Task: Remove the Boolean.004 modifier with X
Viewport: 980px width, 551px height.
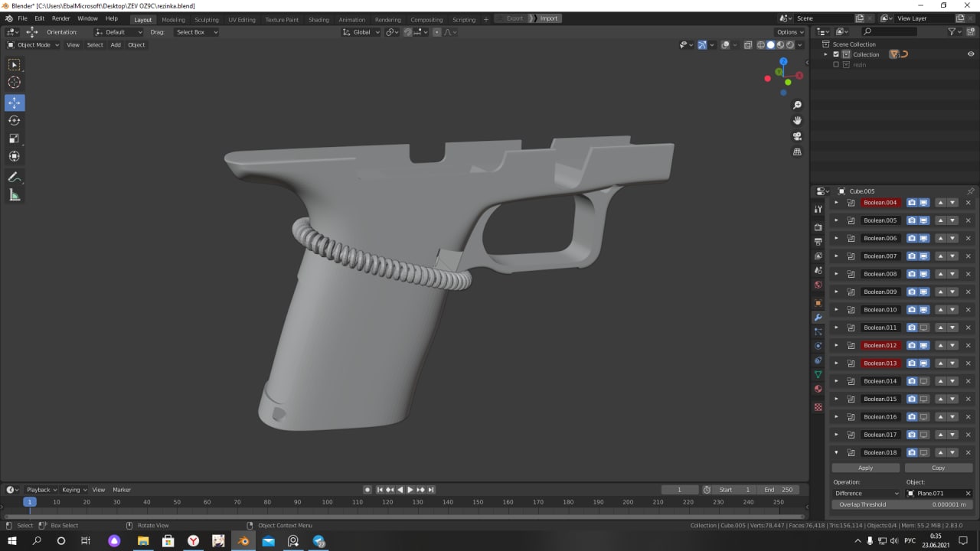Action: [968, 203]
